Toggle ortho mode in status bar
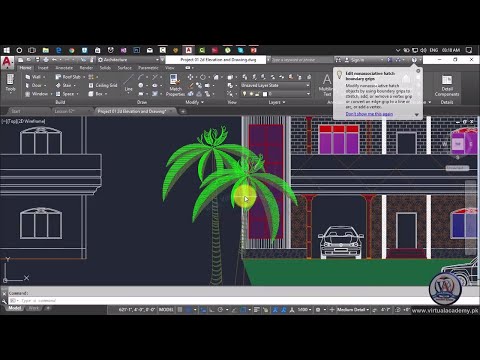 pyautogui.click(x=212, y=310)
